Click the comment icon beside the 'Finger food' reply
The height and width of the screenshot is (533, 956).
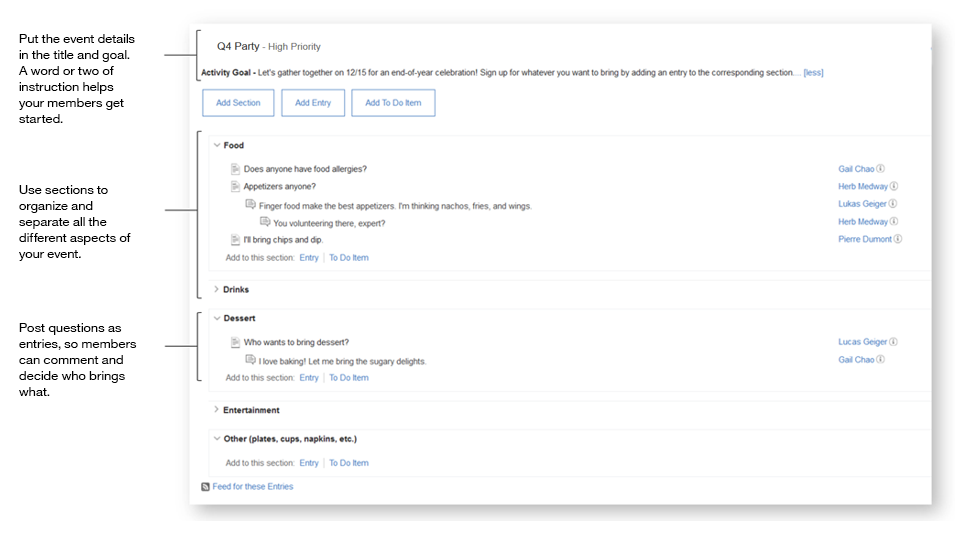point(250,205)
